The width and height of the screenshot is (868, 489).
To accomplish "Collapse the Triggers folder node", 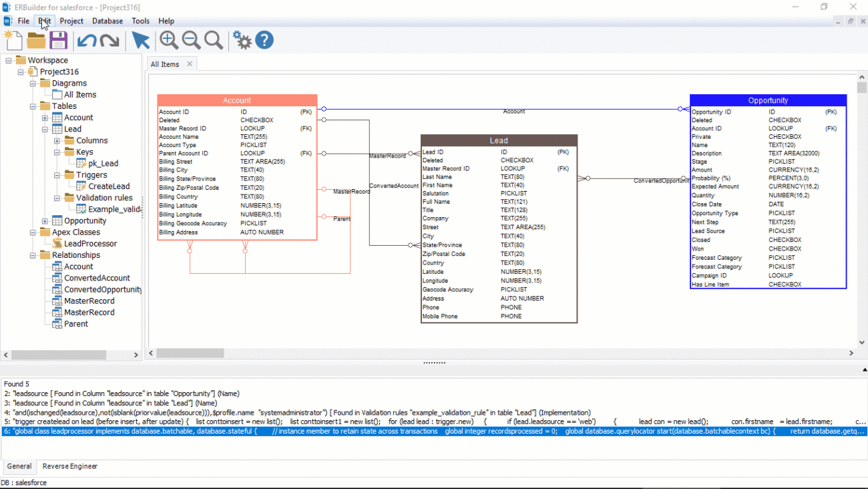I will (57, 175).
